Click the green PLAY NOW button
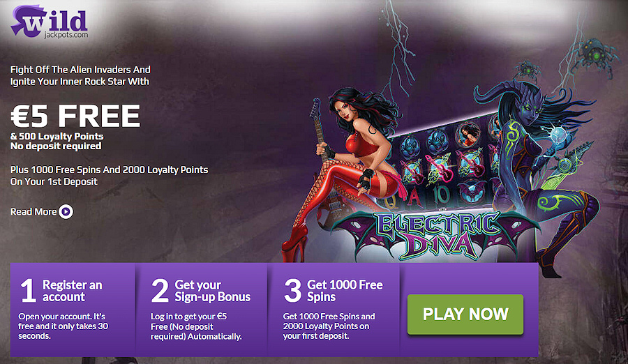This screenshot has height=364, width=628. click(465, 314)
